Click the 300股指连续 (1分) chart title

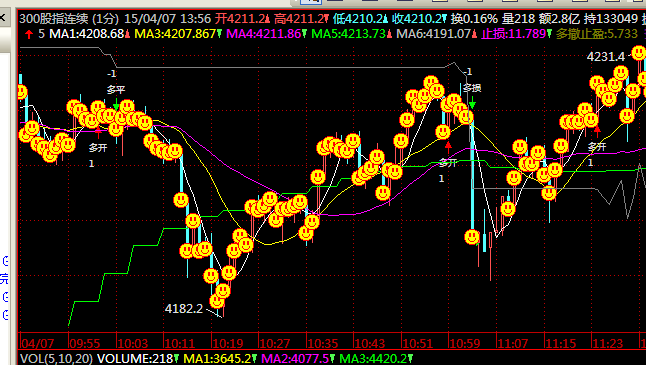(69, 19)
